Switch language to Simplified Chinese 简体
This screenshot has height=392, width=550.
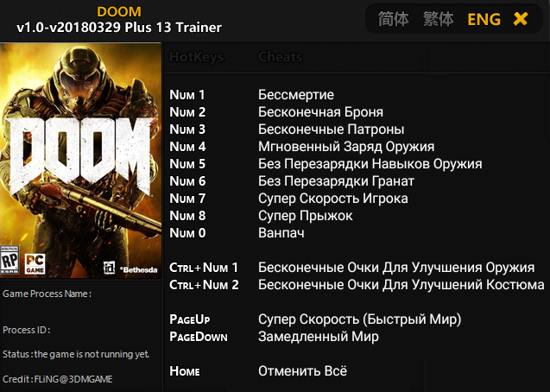tap(393, 19)
